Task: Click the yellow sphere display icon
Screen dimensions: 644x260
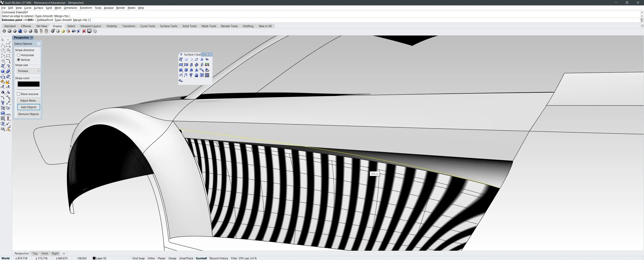Action: [63, 31]
